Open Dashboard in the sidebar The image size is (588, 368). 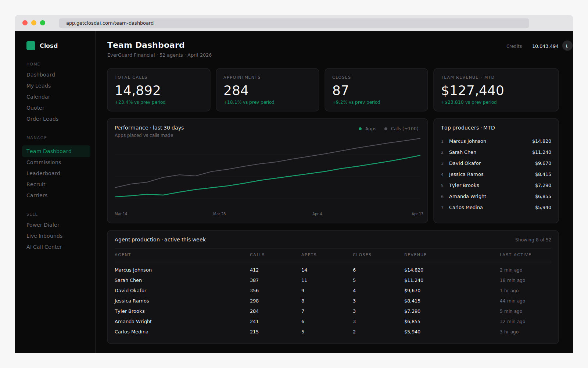41,75
